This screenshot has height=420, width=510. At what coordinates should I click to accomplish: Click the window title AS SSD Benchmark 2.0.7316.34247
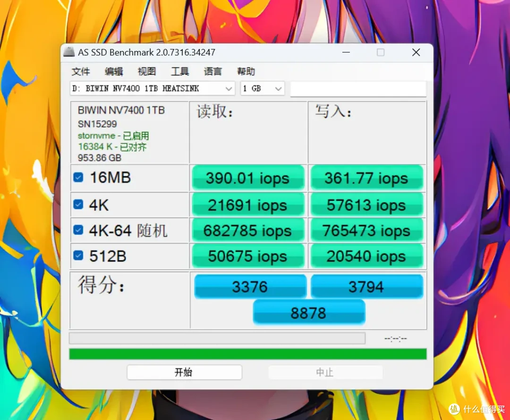(146, 52)
